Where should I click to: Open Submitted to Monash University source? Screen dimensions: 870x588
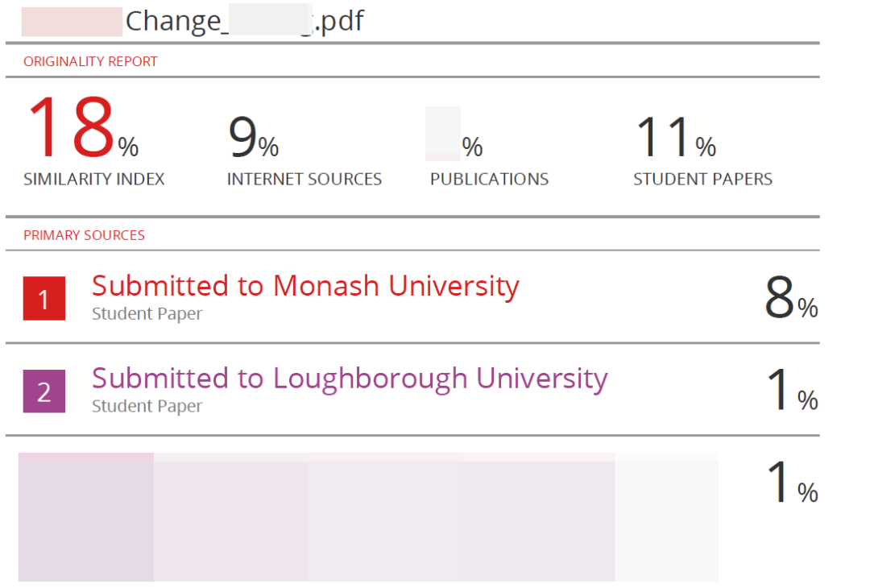coord(305,287)
